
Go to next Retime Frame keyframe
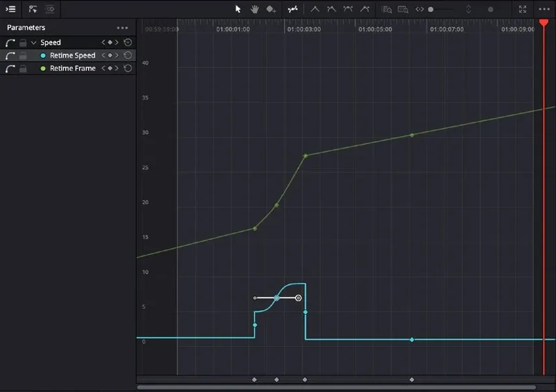pyautogui.click(x=117, y=68)
